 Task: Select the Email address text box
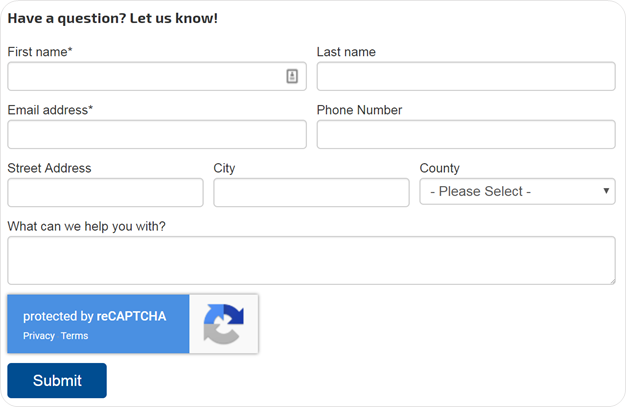point(157,135)
